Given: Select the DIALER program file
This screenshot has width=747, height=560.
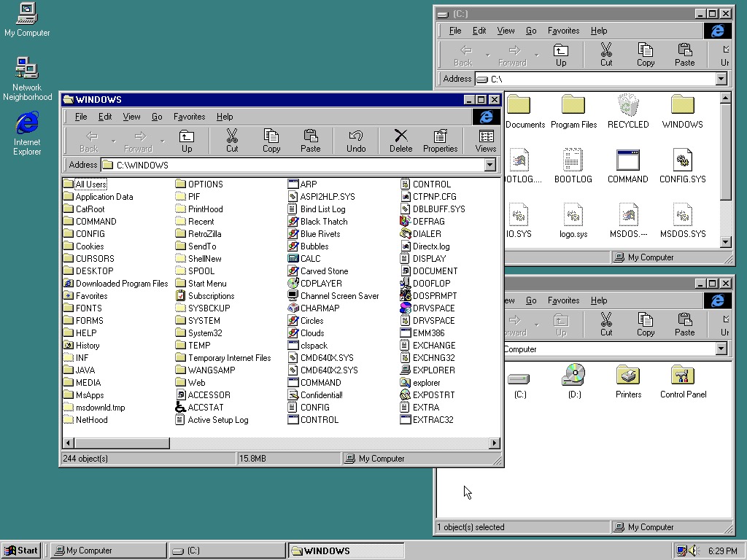Looking at the screenshot, I should pyautogui.click(x=421, y=234).
